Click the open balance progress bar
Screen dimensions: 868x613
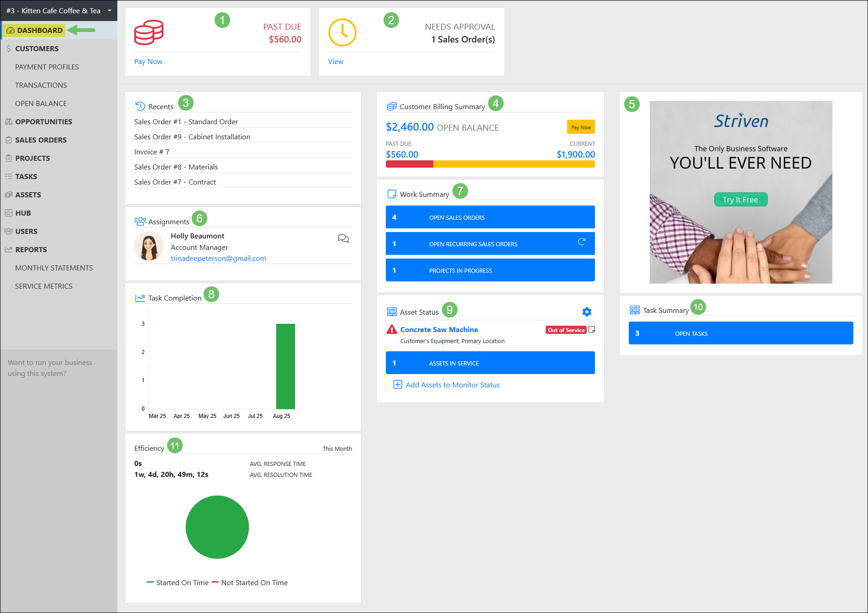pyautogui.click(x=490, y=164)
